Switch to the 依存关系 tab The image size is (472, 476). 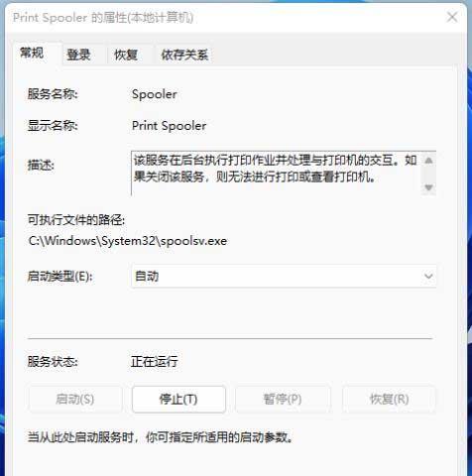(184, 55)
